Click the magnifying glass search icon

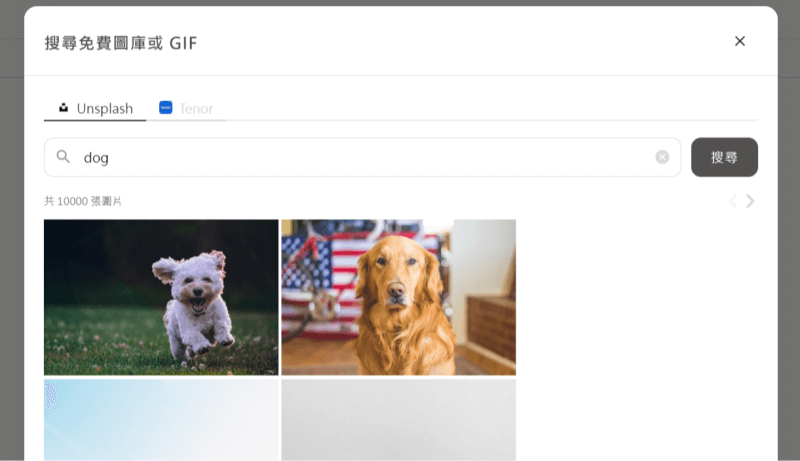63,157
